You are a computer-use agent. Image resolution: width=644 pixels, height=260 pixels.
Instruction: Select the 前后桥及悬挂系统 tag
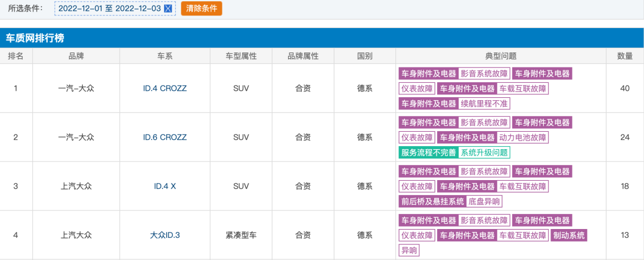tap(432, 202)
